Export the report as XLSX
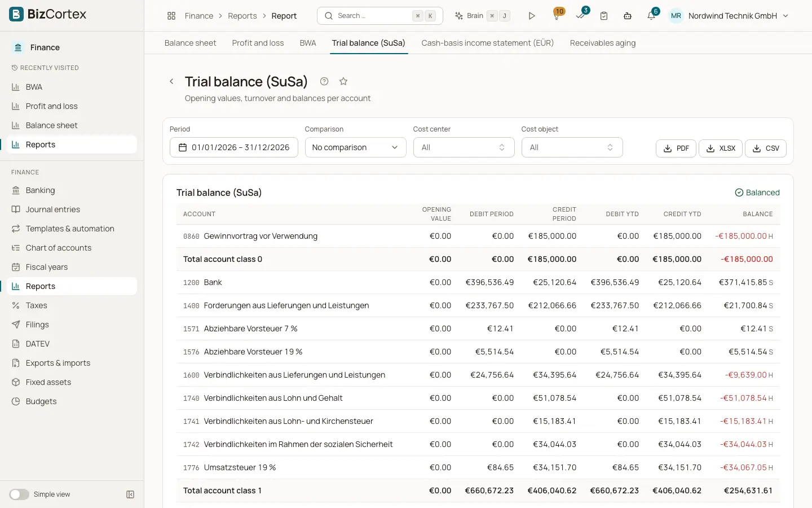 [721, 148]
